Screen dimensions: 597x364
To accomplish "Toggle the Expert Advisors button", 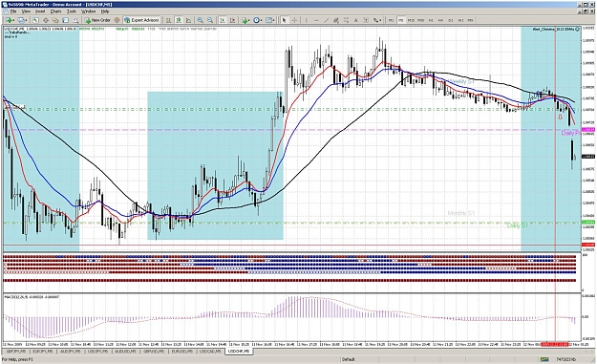I will (141, 20).
